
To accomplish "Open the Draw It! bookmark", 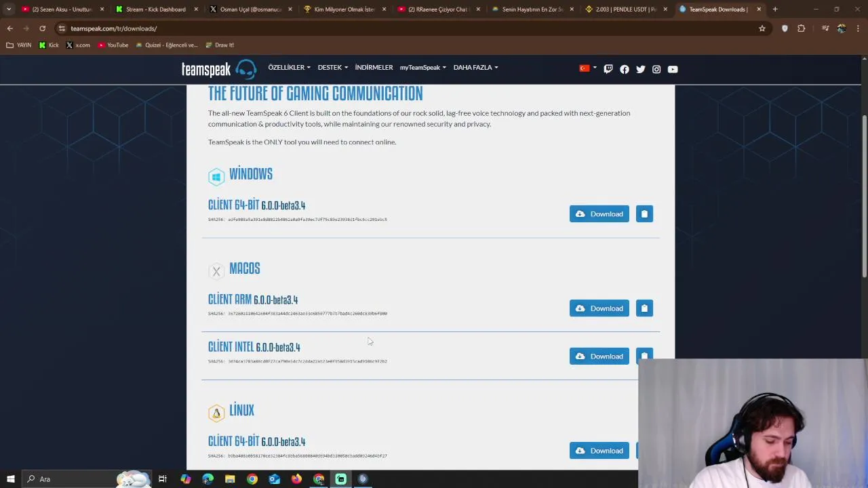I will point(220,45).
